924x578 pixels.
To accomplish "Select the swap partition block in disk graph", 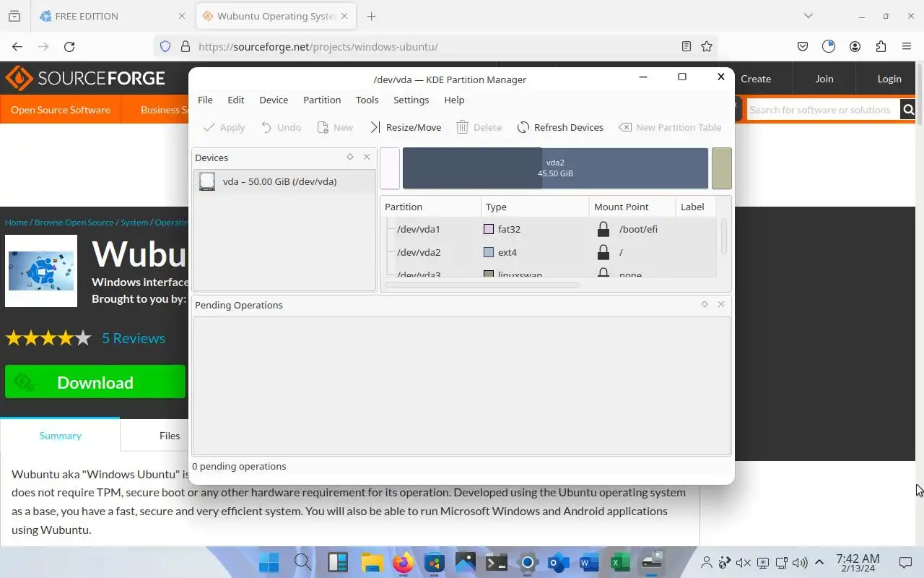I will tap(722, 168).
